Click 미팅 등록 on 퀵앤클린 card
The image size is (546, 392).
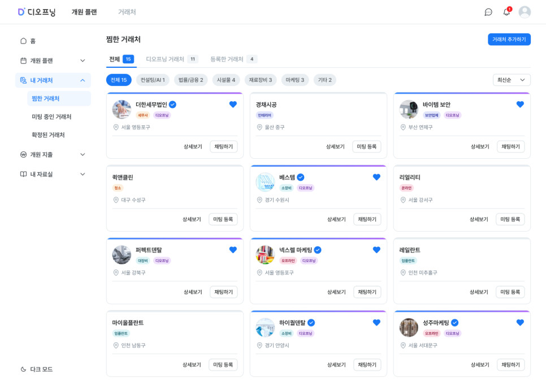pyautogui.click(x=223, y=219)
